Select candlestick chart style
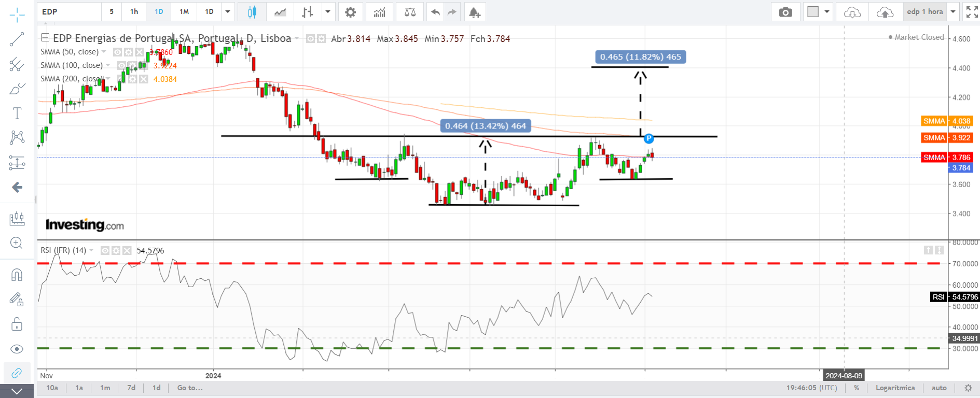The height and width of the screenshot is (398, 980). pyautogui.click(x=252, y=12)
